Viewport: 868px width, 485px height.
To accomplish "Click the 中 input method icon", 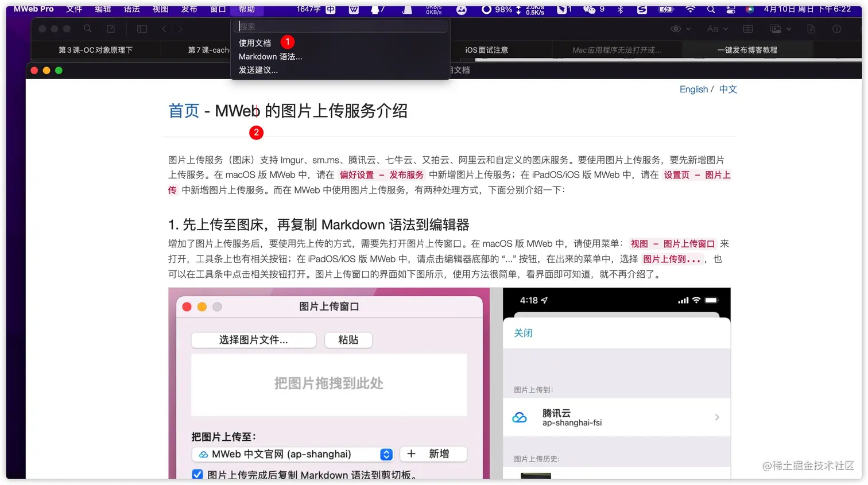I will pos(331,9).
